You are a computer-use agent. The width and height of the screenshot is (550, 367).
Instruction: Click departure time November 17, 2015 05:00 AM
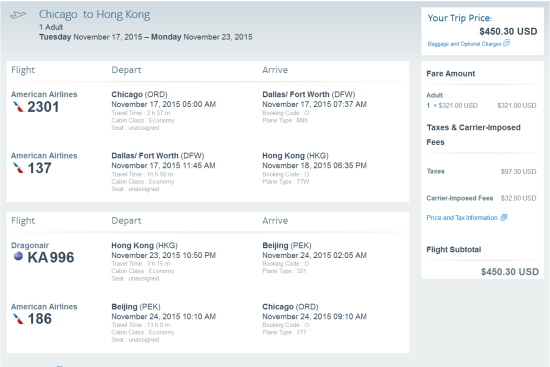(163, 104)
